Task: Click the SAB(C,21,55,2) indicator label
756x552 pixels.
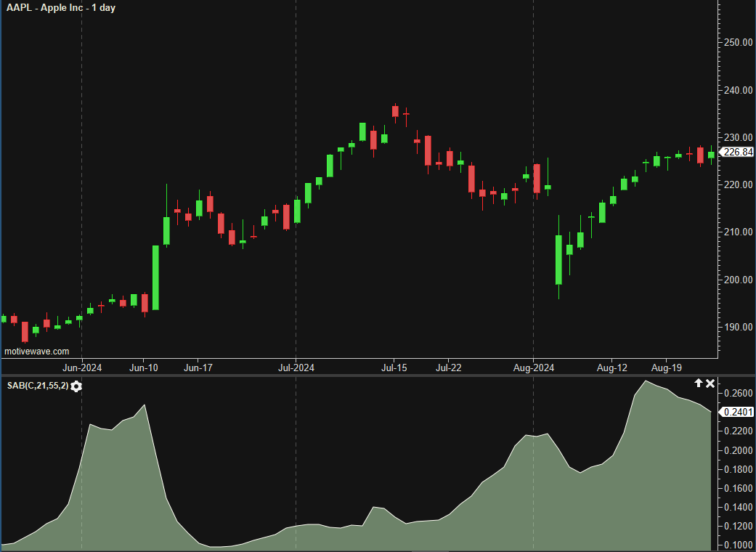Action: [38, 386]
